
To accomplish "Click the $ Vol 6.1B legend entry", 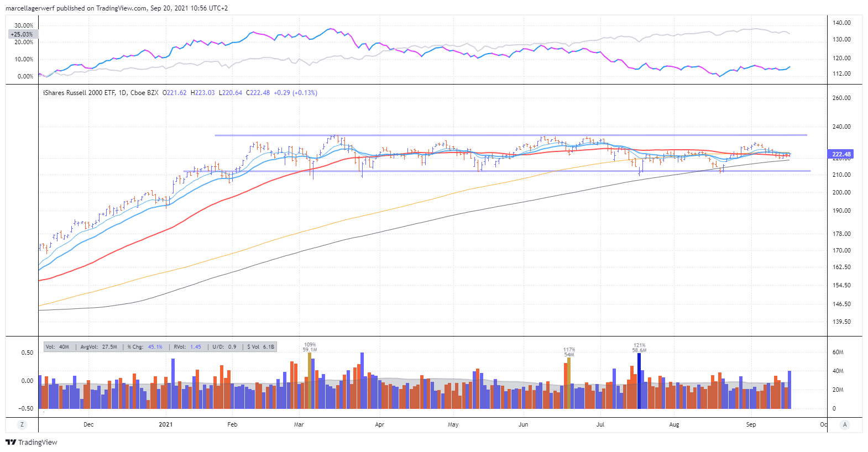I will tap(261, 347).
